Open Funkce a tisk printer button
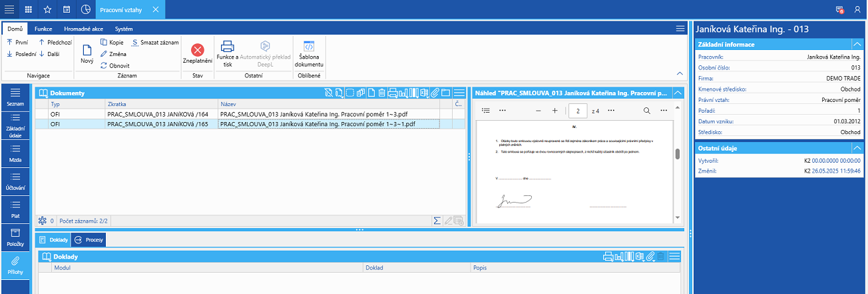This screenshot has width=868, height=294. pyautogui.click(x=228, y=54)
